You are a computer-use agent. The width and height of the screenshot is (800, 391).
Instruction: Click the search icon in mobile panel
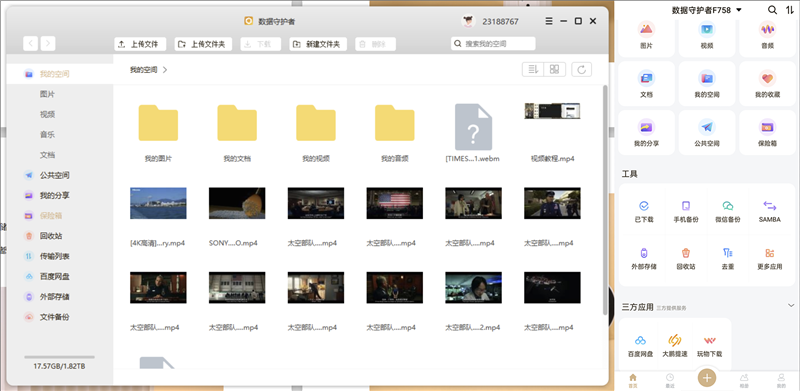tap(772, 10)
